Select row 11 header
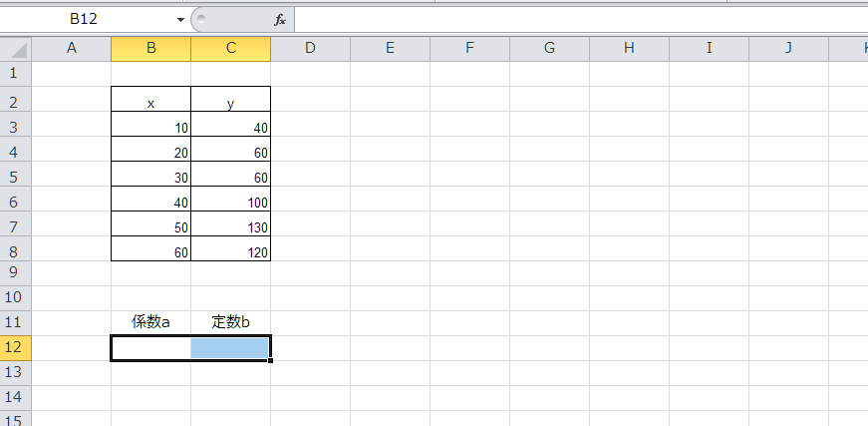Image resolution: width=868 pixels, height=426 pixels. pyautogui.click(x=16, y=323)
